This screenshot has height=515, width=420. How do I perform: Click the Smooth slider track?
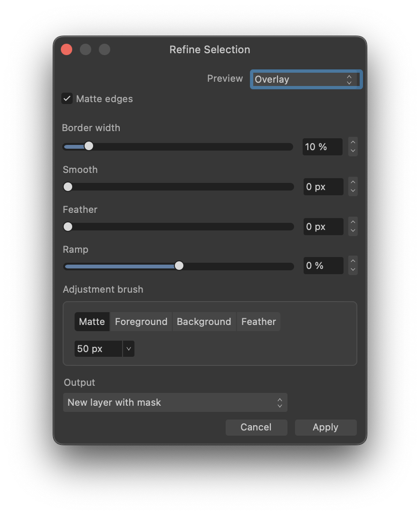click(x=178, y=187)
